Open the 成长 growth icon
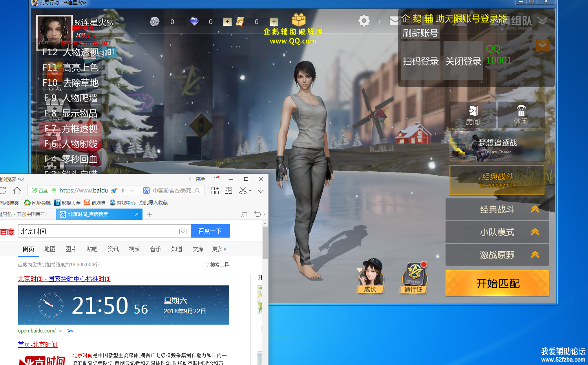The height and width of the screenshot is (365, 588). [370, 276]
